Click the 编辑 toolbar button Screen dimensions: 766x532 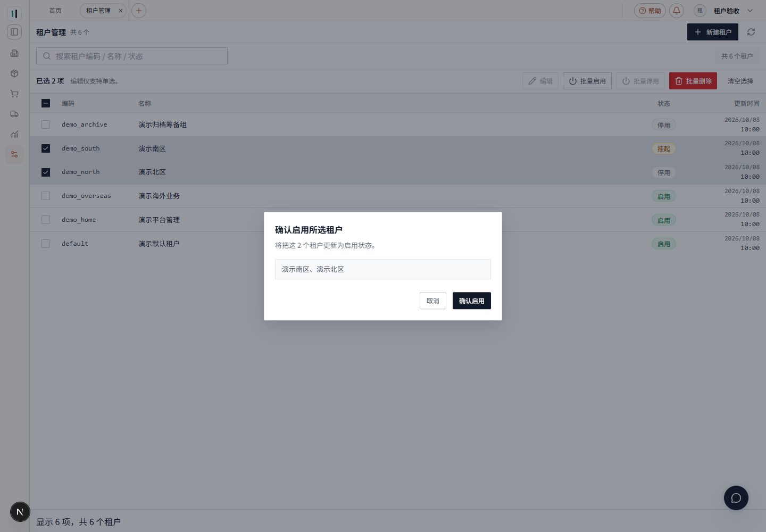pos(540,81)
